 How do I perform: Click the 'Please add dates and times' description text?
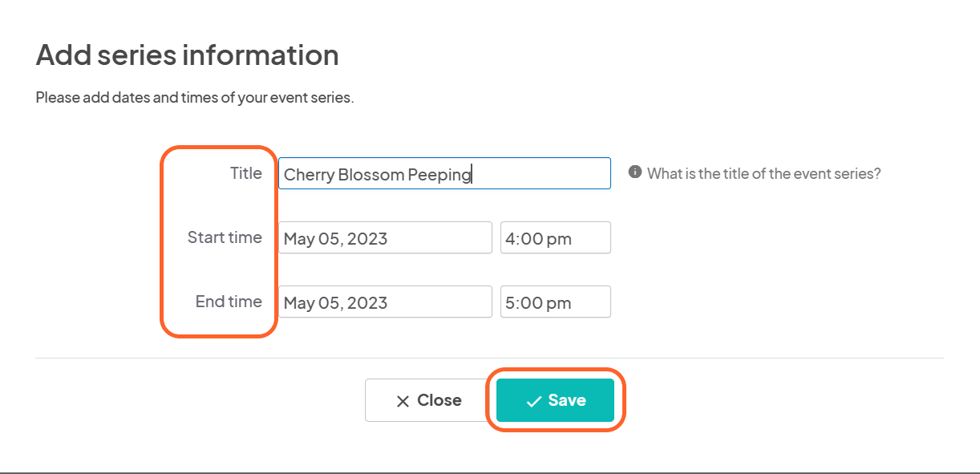pos(195,99)
